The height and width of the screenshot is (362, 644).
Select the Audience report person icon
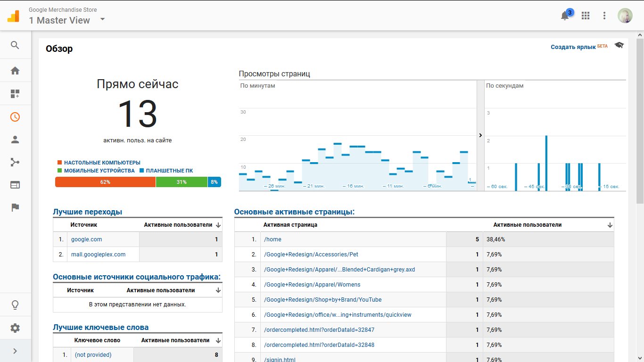coord(15,140)
